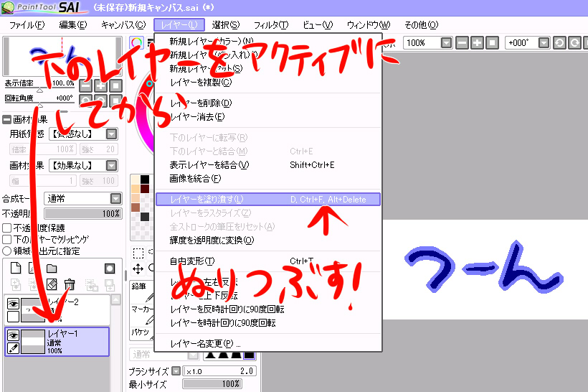This screenshot has height=392, width=588.
Task: Click the new layer folder icon
Action: 52,268
